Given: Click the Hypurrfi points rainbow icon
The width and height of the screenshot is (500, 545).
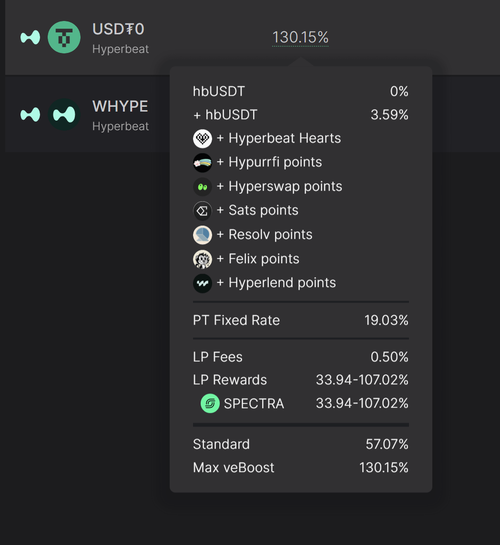Looking at the screenshot, I should click(202, 162).
